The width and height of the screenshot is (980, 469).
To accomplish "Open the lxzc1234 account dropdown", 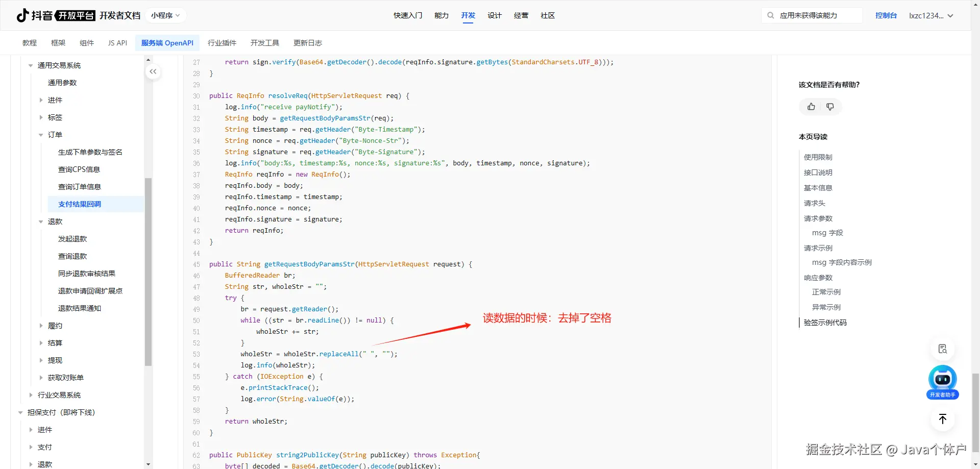I will pos(931,15).
